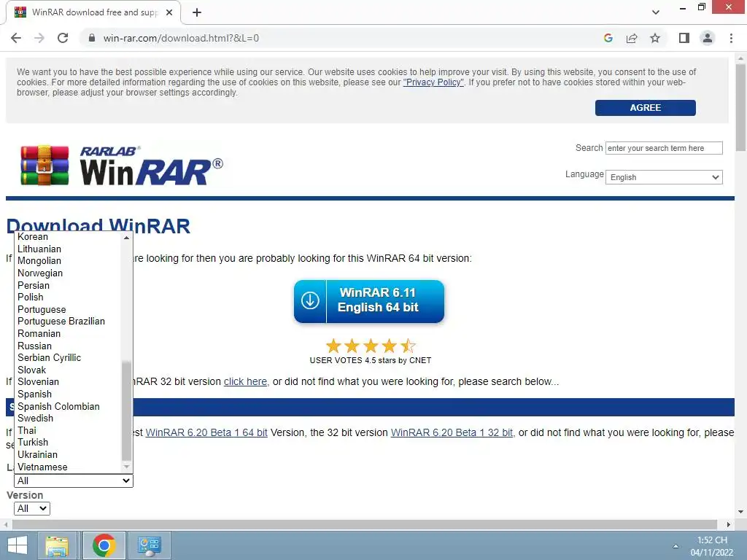Image resolution: width=747 pixels, height=560 pixels.
Task: Select Lithuanian from language list
Action: click(x=69, y=249)
